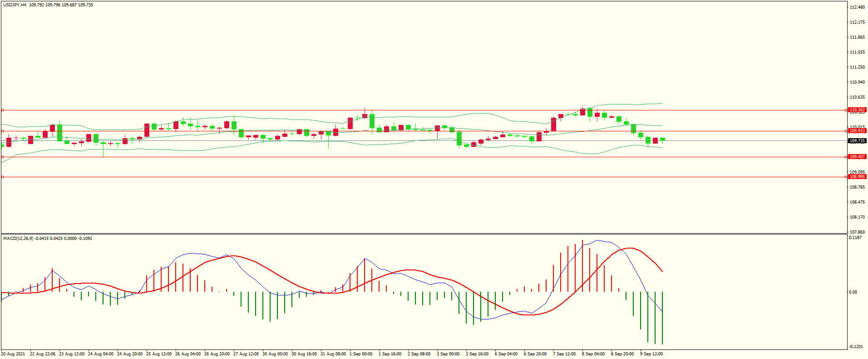Select the red 109.407 price level label
The height and width of the screenshot is (359, 868).
[x=857, y=157]
